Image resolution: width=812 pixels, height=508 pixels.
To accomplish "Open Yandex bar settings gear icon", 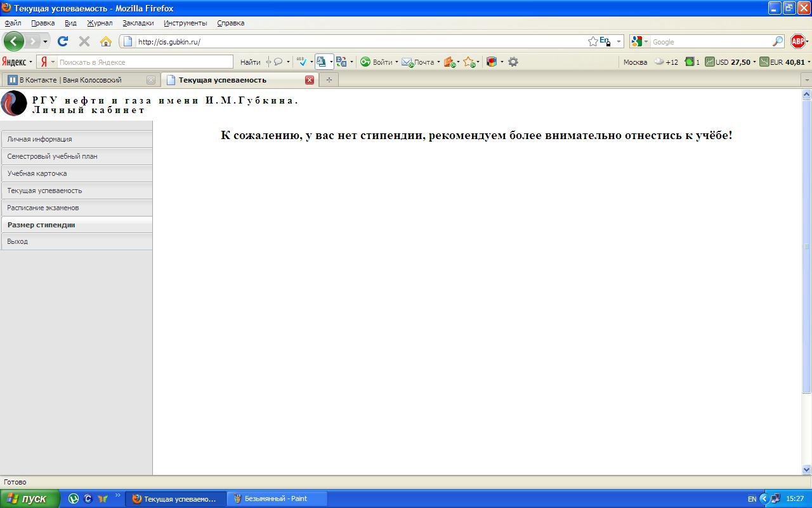I will point(513,62).
